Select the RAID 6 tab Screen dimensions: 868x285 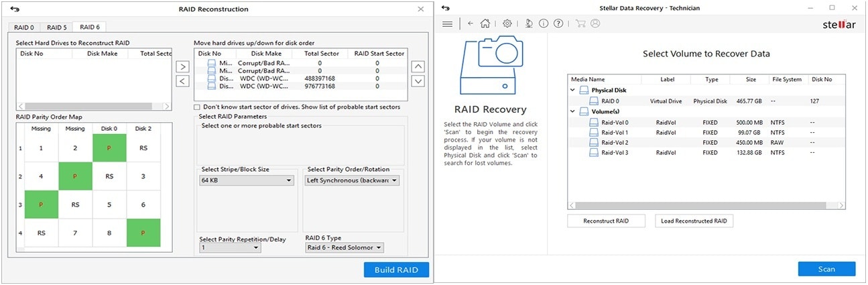pyautogui.click(x=88, y=27)
